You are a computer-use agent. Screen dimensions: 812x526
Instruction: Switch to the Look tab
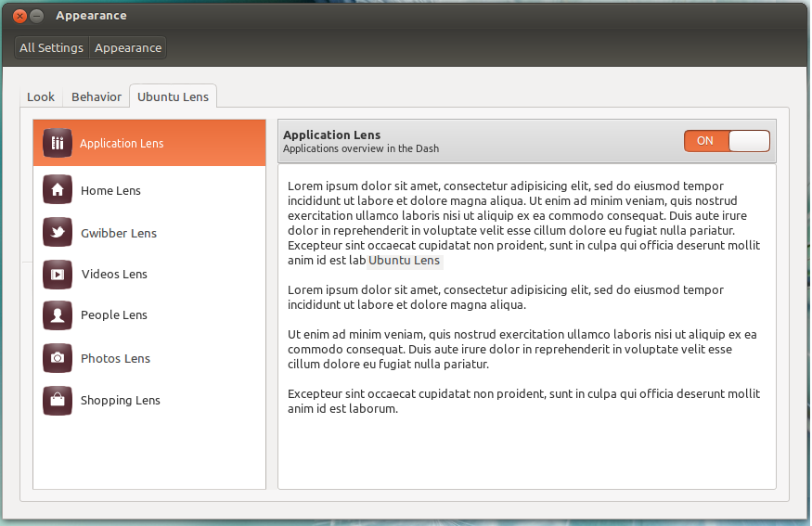click(x=41, y=96)
